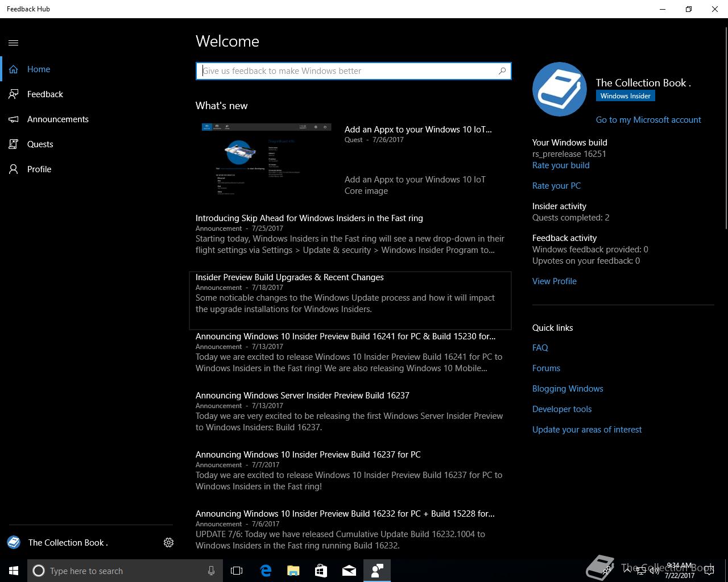This screenshot has height=582, width=728.
Task: Open Add an Appx to Windows 10 IoT quest
Action: (418, 130)
